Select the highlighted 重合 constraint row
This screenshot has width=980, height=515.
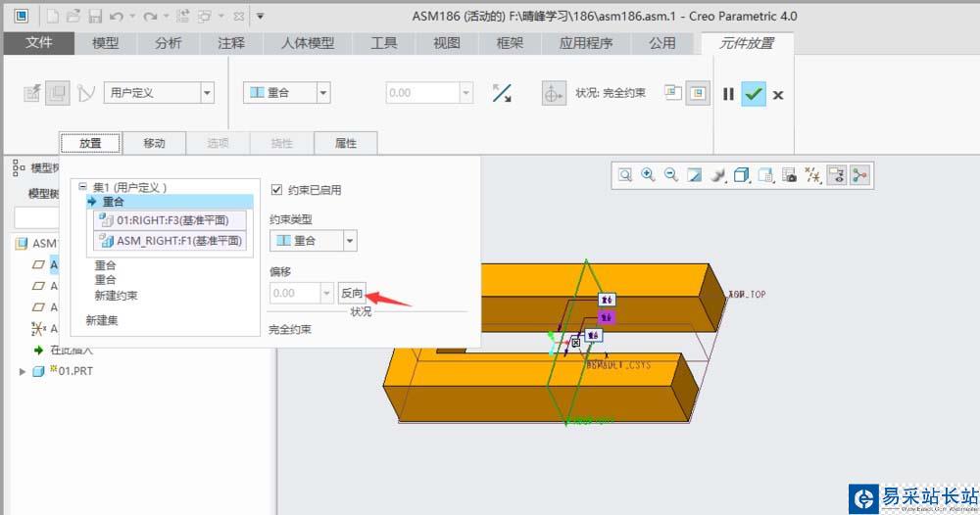point(170,202)
